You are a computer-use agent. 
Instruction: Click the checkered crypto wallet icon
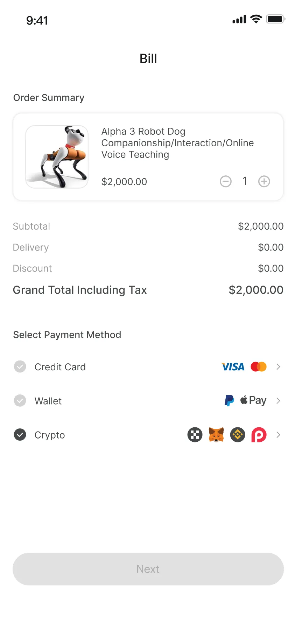pyautogui.click(x=195, y=435)
